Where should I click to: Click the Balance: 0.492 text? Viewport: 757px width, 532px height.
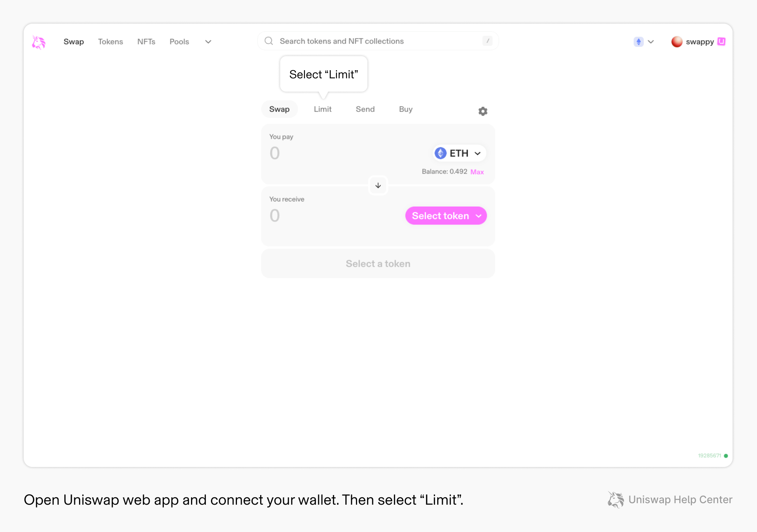coord(444,171)
